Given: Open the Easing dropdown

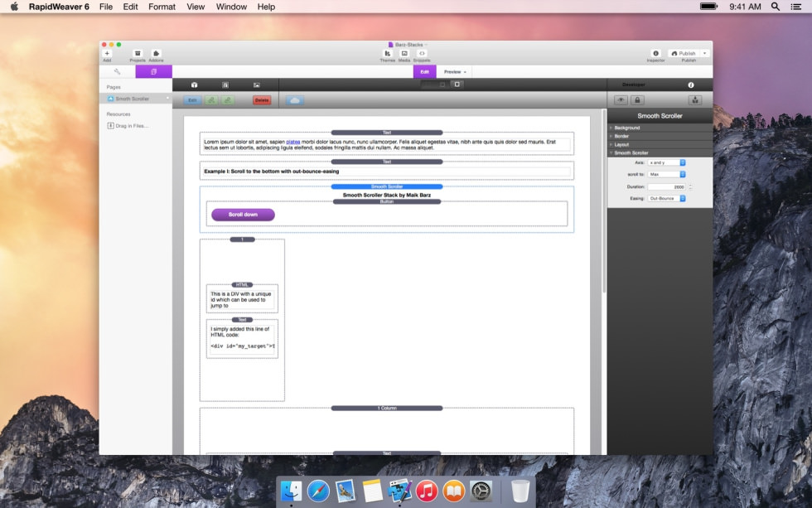Looking at the screenshot, I should coord(667,198).
